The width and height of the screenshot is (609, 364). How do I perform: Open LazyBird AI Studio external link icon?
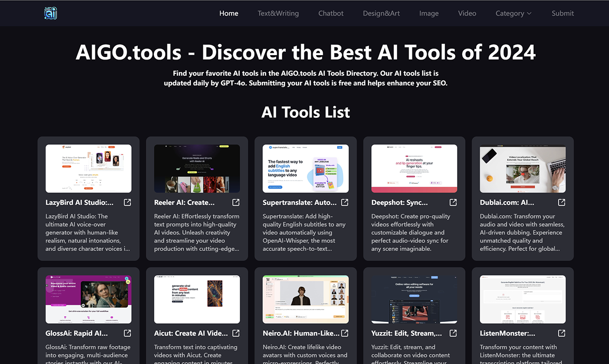point(127,202)
